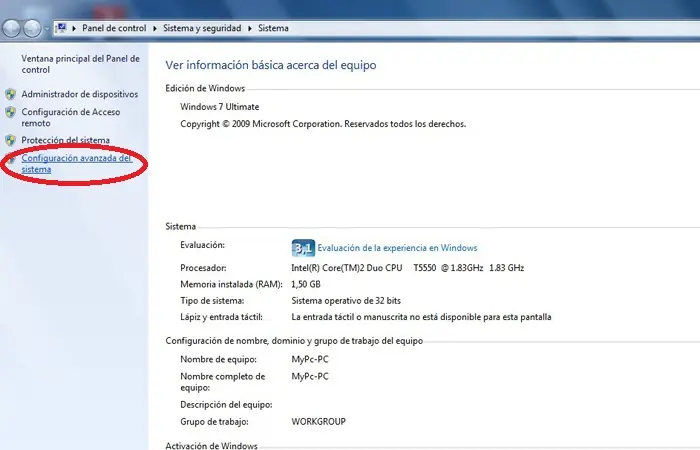Click the Descripción del equipo label

tap(226, 404)
